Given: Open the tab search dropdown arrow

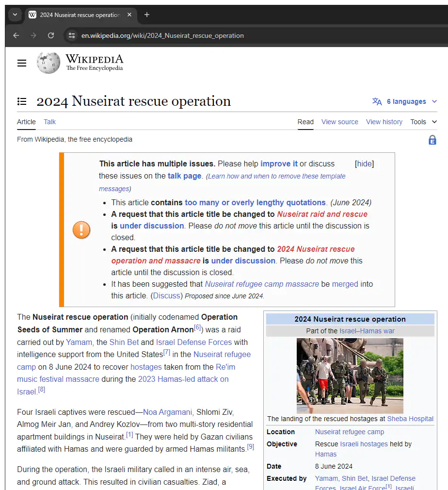Looking at the screenshot, I should pyautogui.click(x=15, y=15).
